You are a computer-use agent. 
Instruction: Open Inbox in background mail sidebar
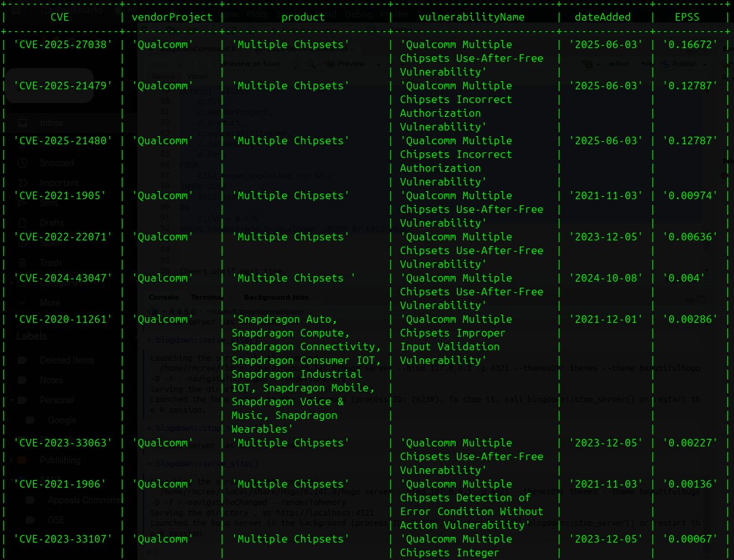click(51, 123)
